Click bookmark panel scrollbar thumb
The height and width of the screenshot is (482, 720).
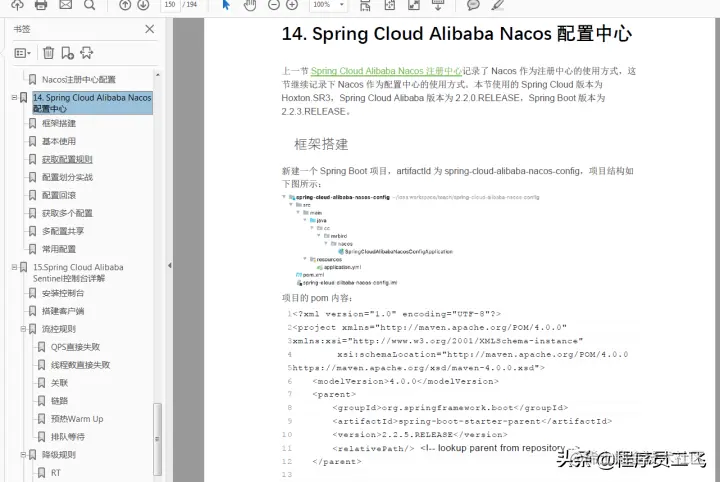158,439
